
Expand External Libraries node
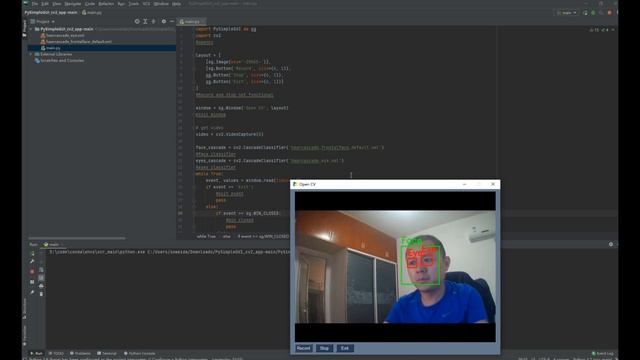coord(31,54)
